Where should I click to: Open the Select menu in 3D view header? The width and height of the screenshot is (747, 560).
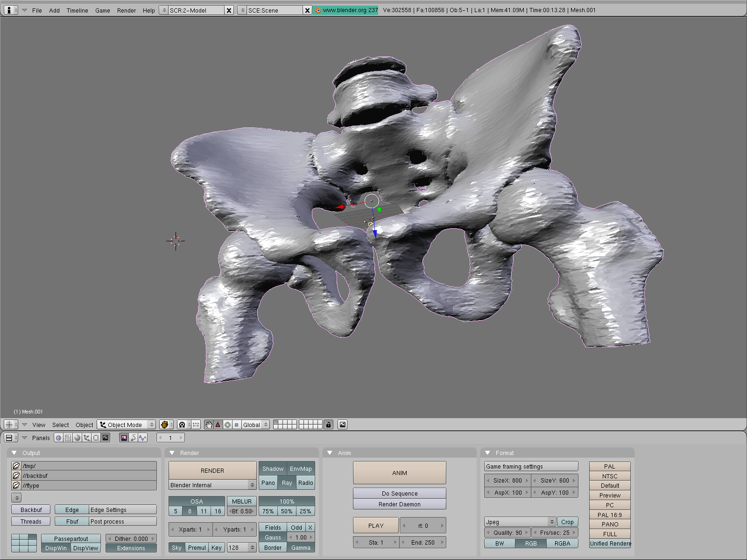pos(60,425)
